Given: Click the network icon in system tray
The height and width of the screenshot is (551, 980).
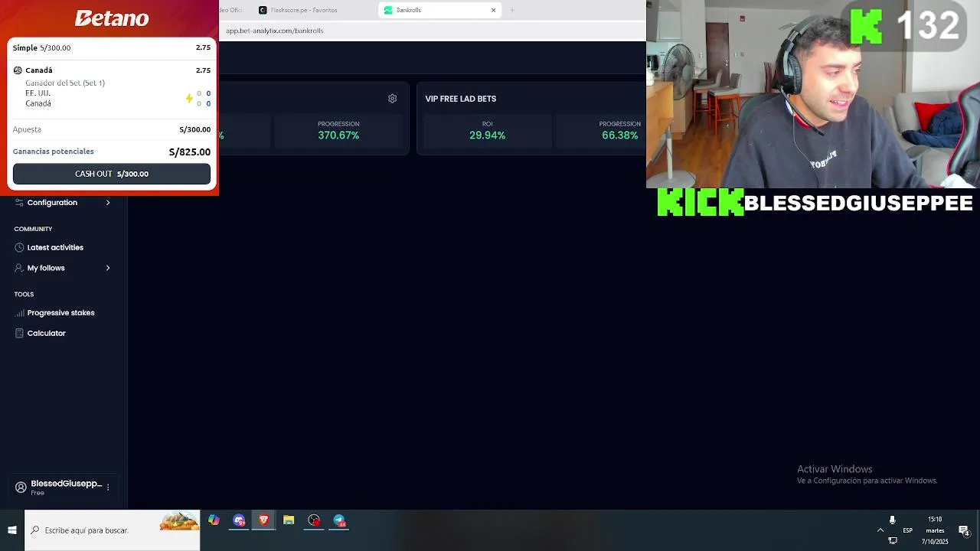Looking at the screenshot, I should tap(893, 540).
